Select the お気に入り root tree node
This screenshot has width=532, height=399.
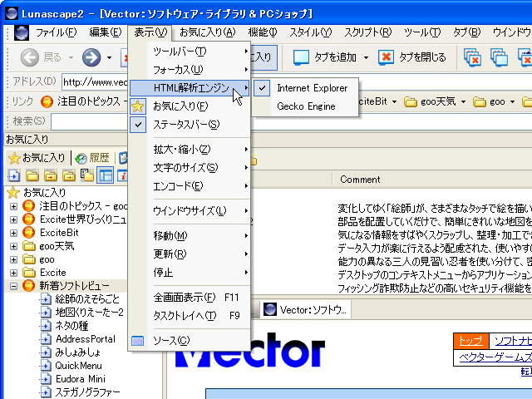coord(44,193)
